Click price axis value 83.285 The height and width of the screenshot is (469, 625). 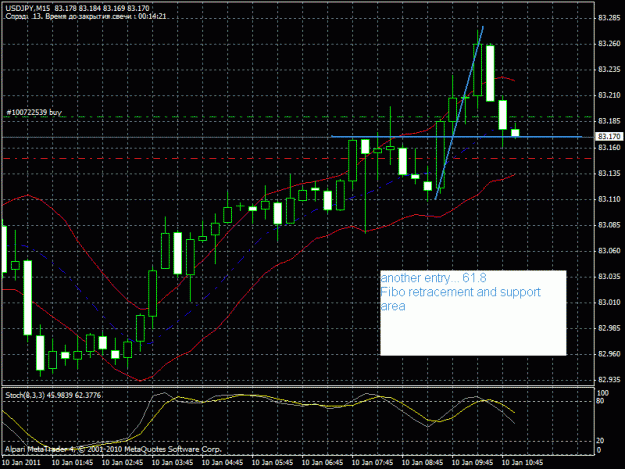609,18
